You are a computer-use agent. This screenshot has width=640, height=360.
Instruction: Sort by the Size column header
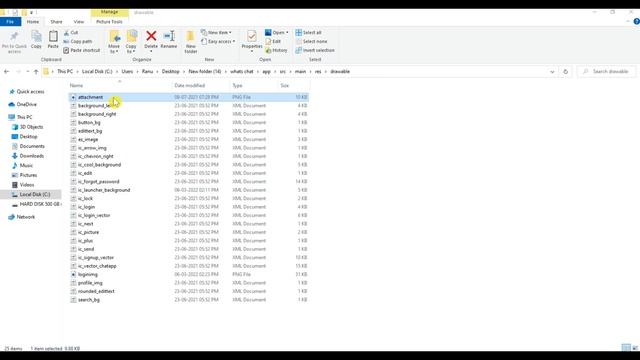pyautogui.click(x=284, y=86)
